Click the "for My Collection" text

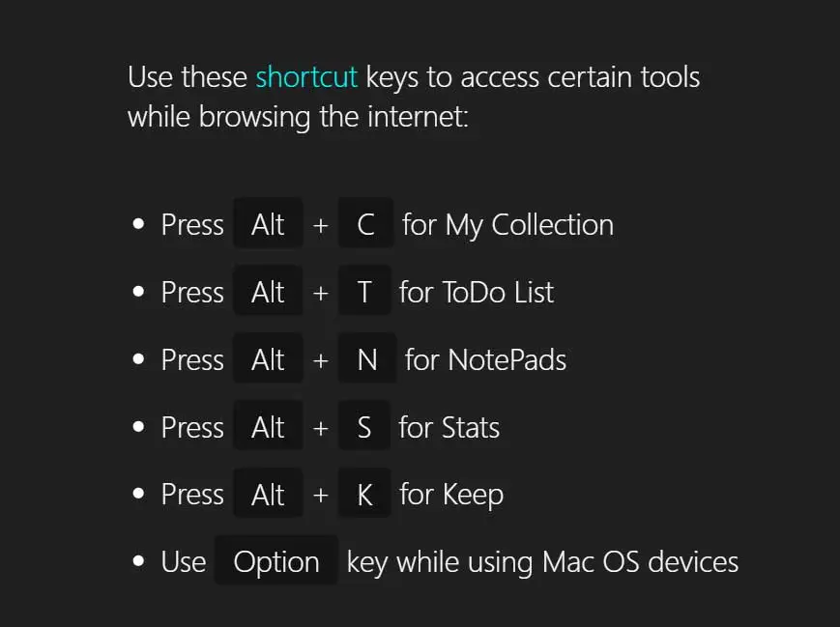507,225
